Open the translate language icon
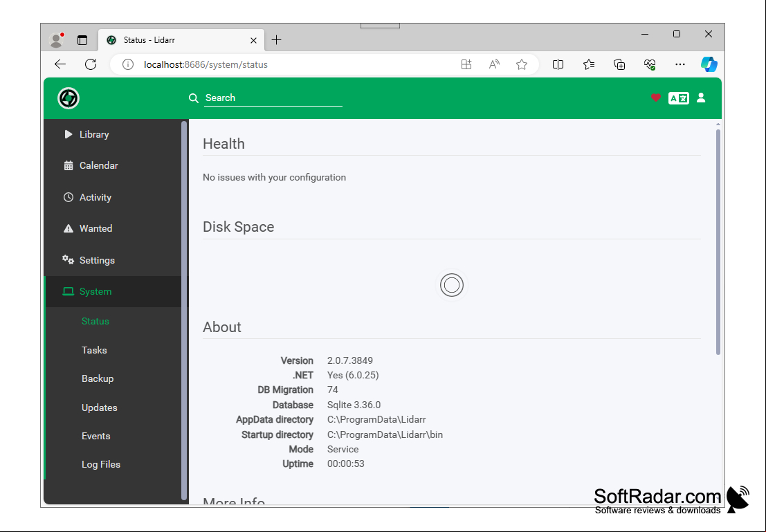766x532 pixels. 679,98
